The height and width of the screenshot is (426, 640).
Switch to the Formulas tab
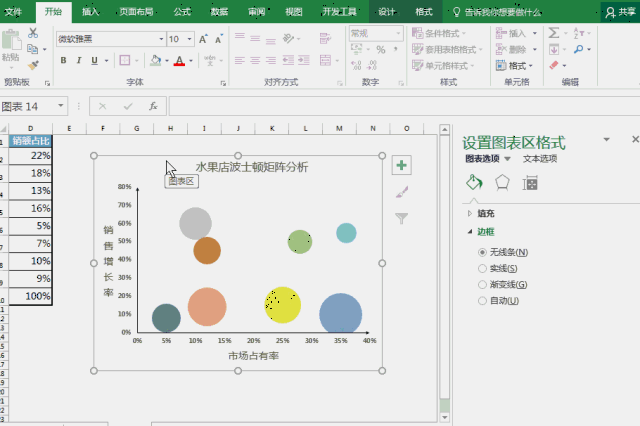[x=182, y=12]
